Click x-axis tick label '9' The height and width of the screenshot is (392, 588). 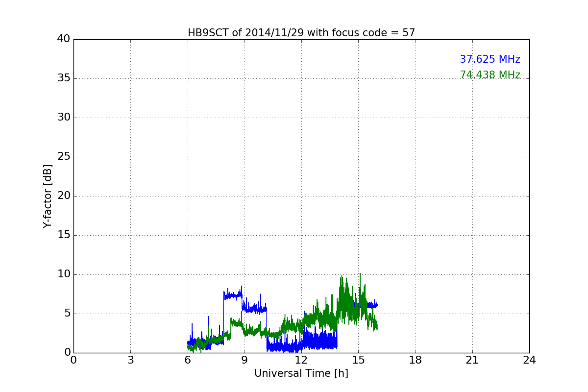coord(245,360)
